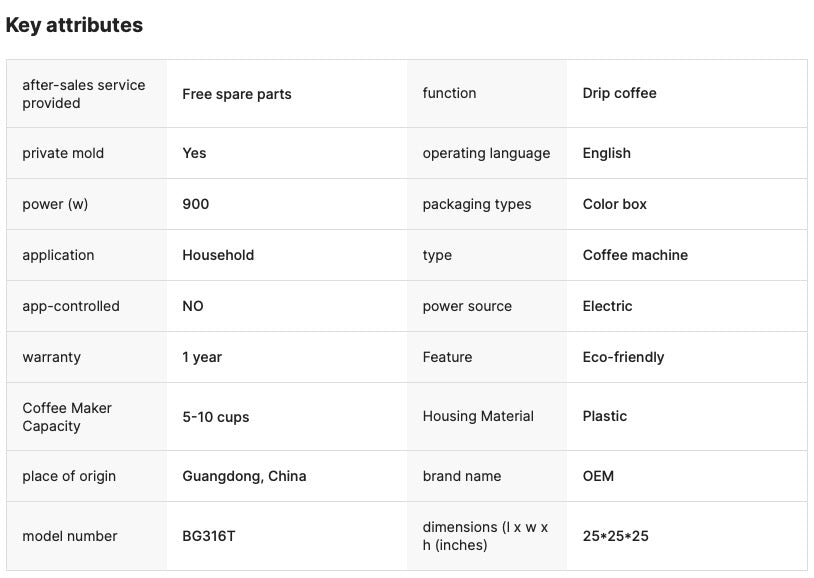Select the English operating language value

pos(607,153)
